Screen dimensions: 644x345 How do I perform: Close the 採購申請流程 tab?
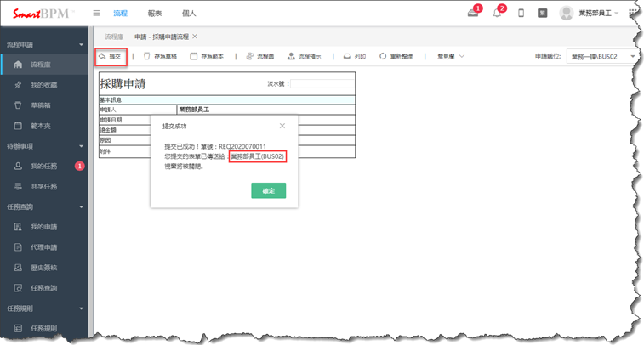tap(195, 37)
